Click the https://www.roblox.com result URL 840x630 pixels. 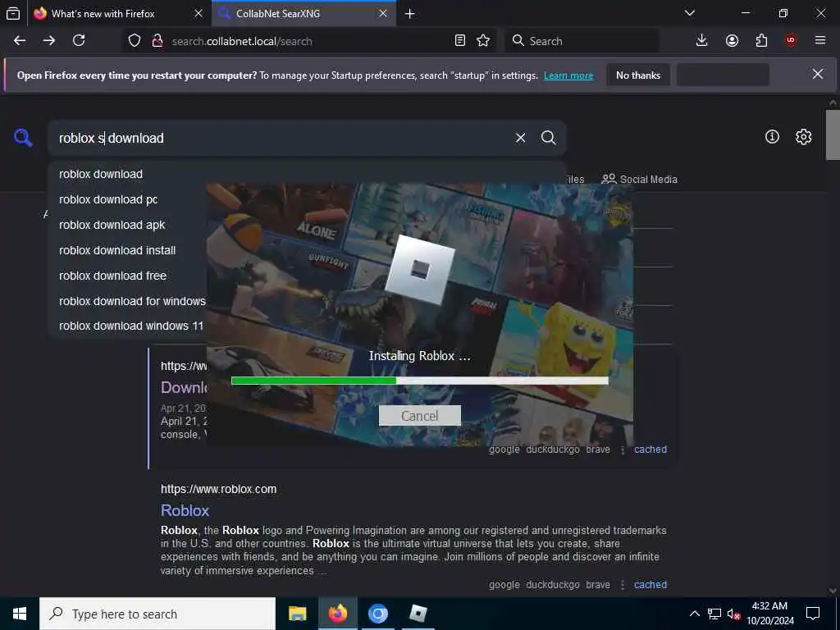218,489
